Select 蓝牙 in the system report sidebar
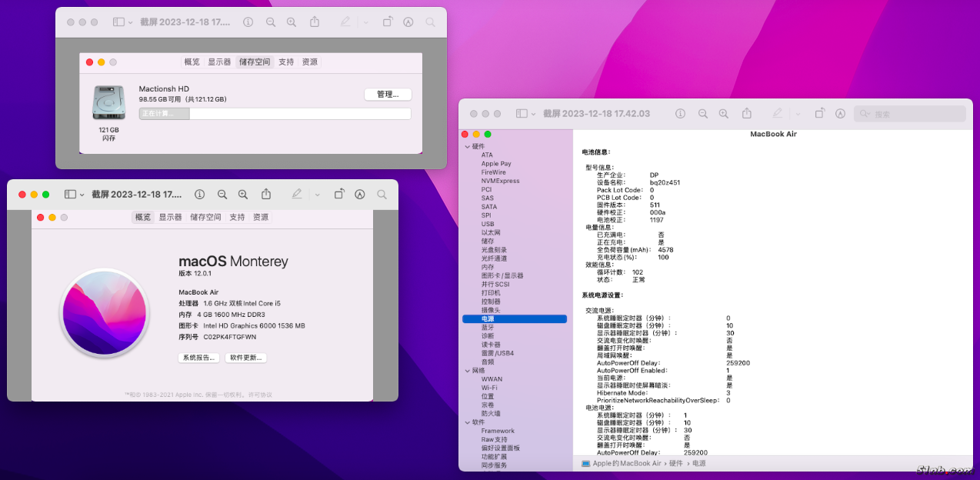 pyautogui.click(x=488, y=327)
